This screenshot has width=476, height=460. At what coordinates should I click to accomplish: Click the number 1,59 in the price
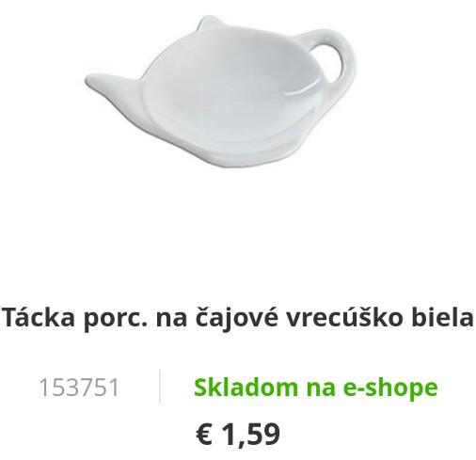[251, 435]
